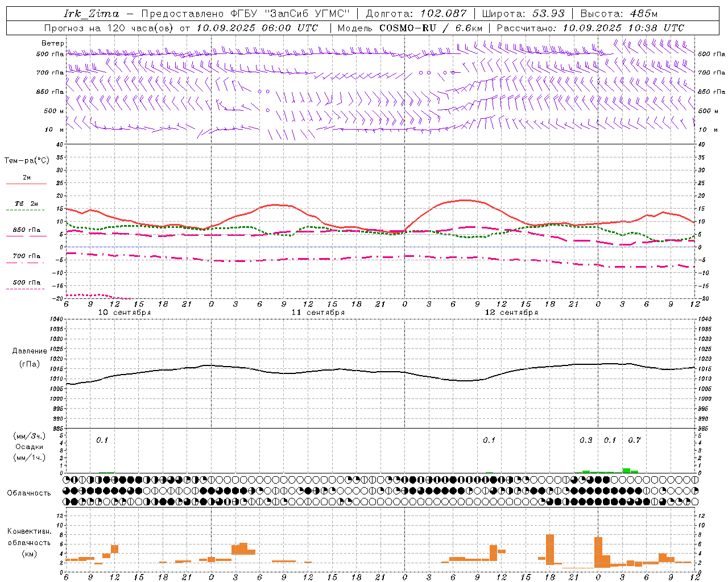Click the 12 сентября date label
The image size is (728, 582).
511,313
